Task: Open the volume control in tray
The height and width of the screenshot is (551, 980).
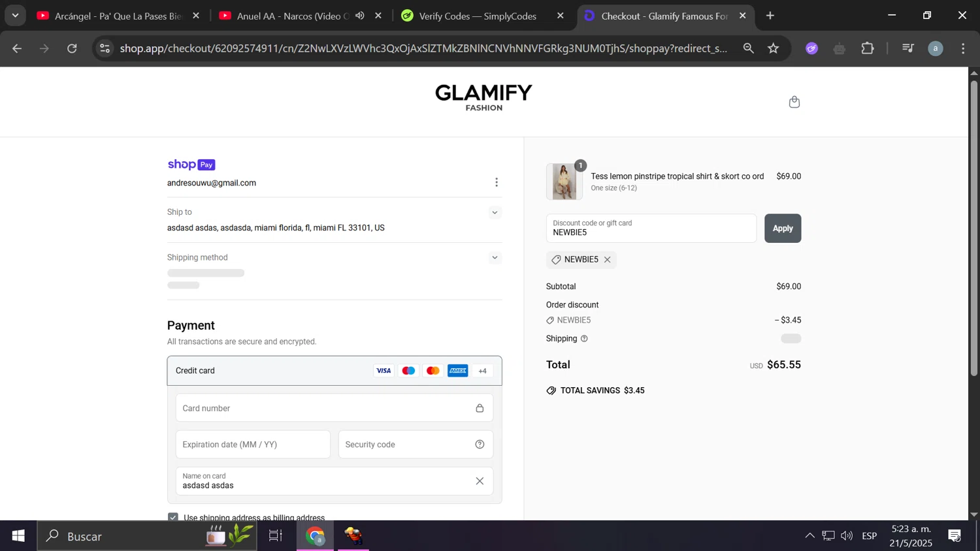Action: pos(847,536)
